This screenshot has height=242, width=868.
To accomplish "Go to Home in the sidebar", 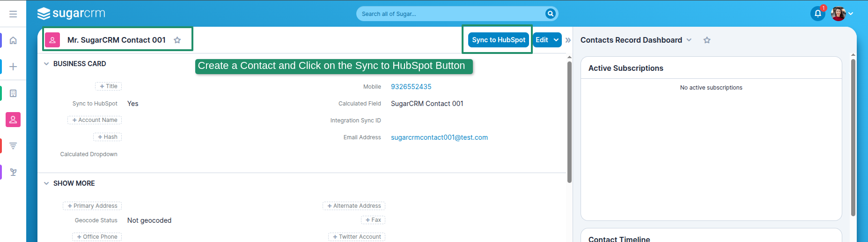I will 13,40.
